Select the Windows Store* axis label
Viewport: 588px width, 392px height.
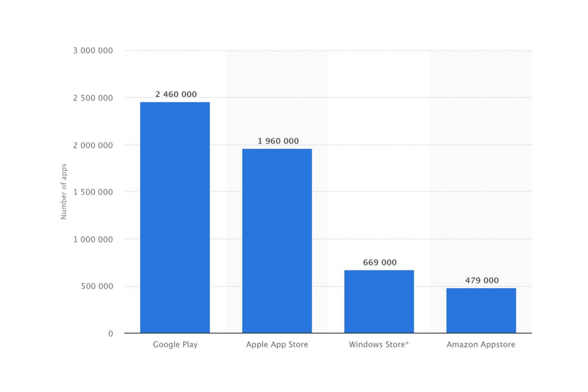coord(379,344)
